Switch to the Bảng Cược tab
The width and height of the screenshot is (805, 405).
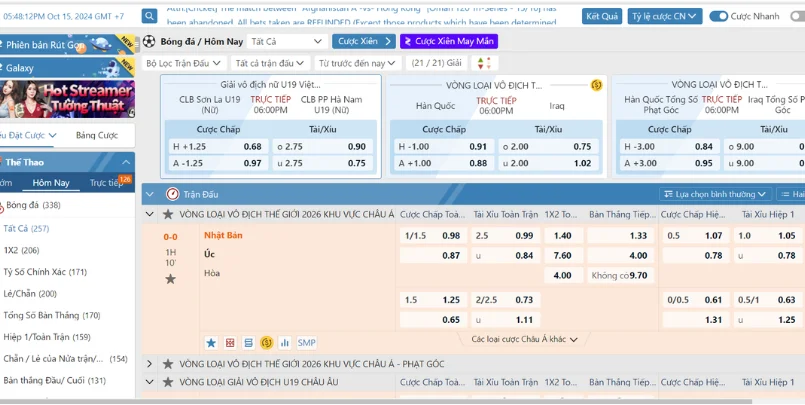pyautogui.click(x=97, y=135)
